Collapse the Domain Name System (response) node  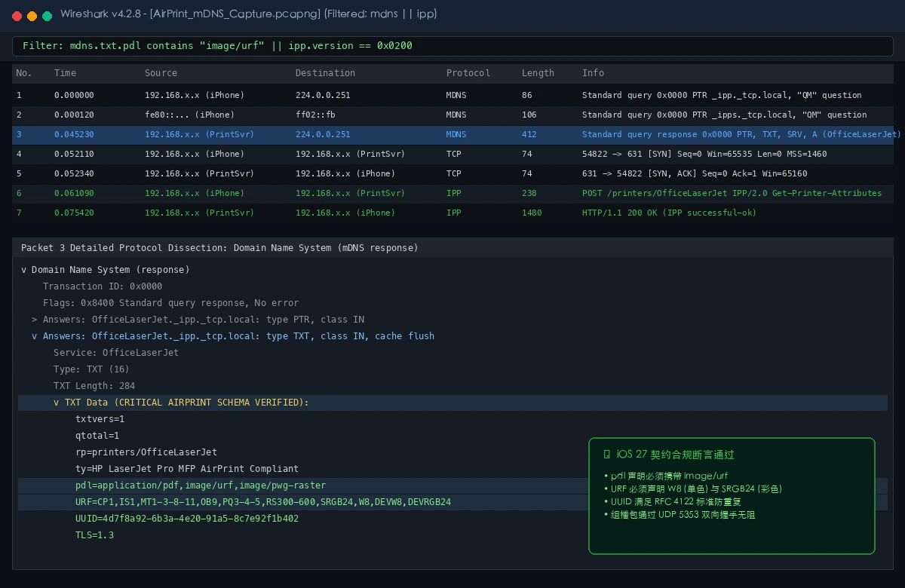[x=23, y=270]
